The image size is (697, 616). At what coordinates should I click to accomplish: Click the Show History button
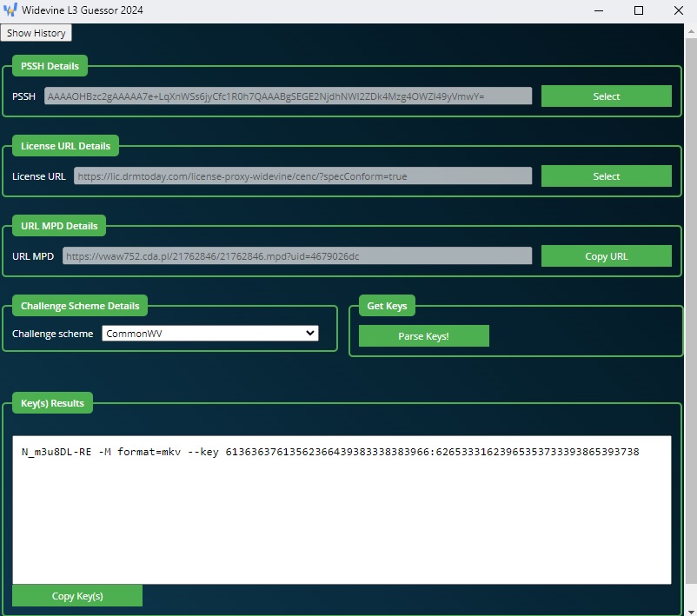point(36,33)
